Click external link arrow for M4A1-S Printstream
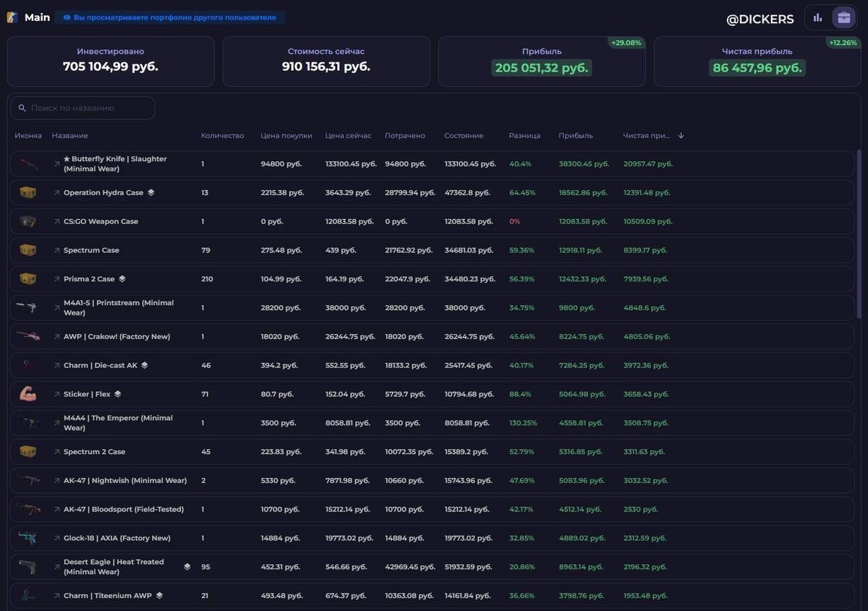868x611 pixels. pos(57,308)
